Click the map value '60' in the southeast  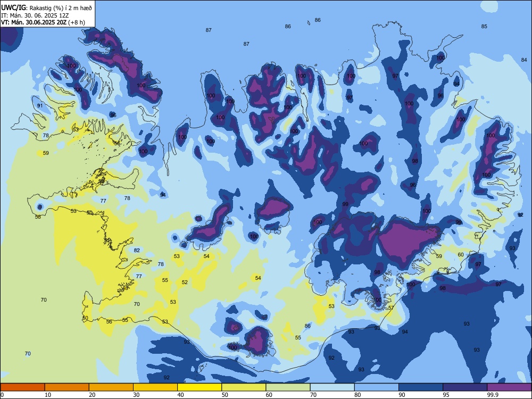(x=461, y=255)
